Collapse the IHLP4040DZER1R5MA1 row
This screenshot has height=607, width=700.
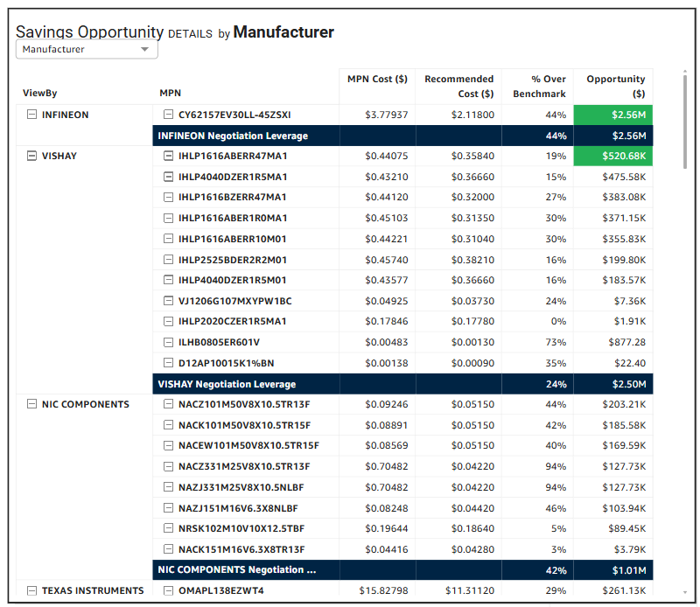pyautogui.click(x=168, y=177)
